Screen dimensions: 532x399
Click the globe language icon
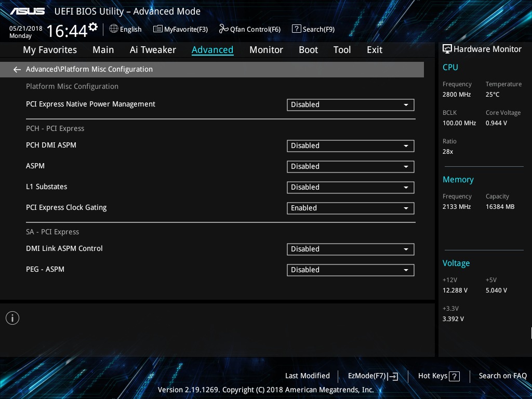click(114, 29)
